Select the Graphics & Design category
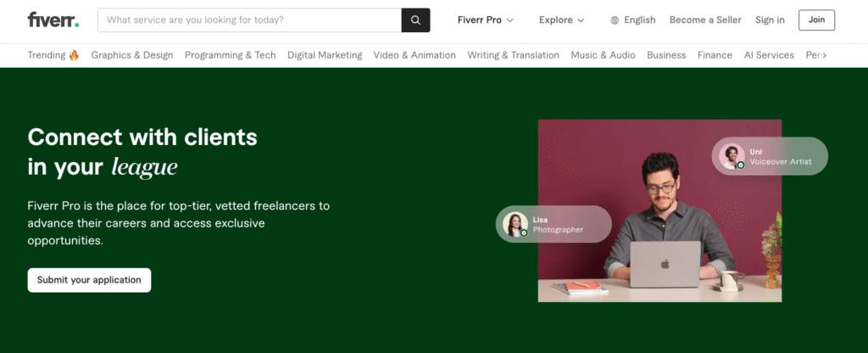The height and width of the screenshot is (353, 868). click(x=131, y=55)
